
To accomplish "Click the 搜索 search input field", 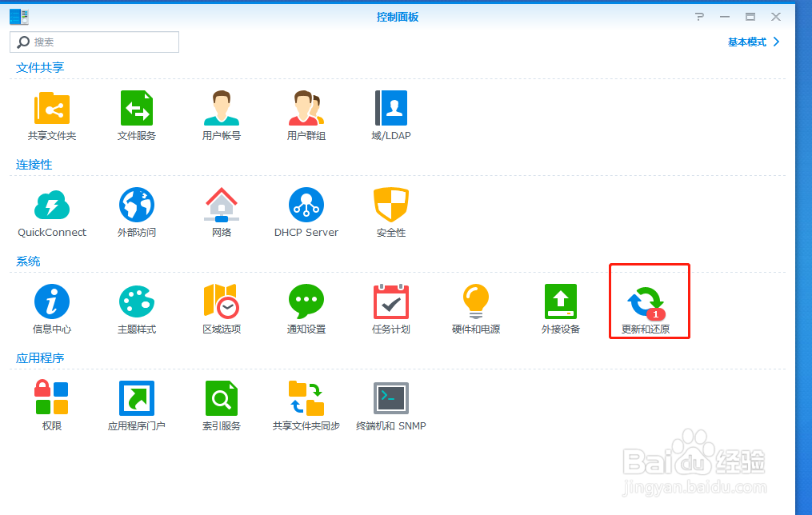I will [x=94, y=42].
